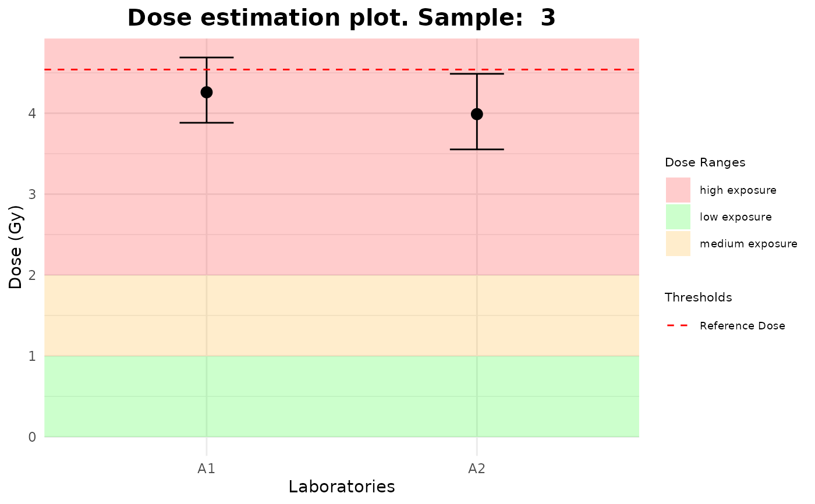
Task: Select the high exposure legend swatch
Action: (678, 190)
